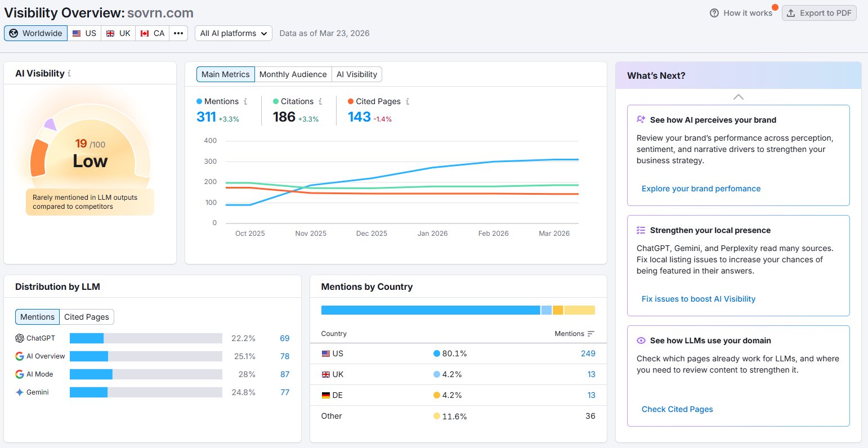Select the Mentions tab in Distribution by LLM
Screen dimensions: 868x448
tap(37, 317)
